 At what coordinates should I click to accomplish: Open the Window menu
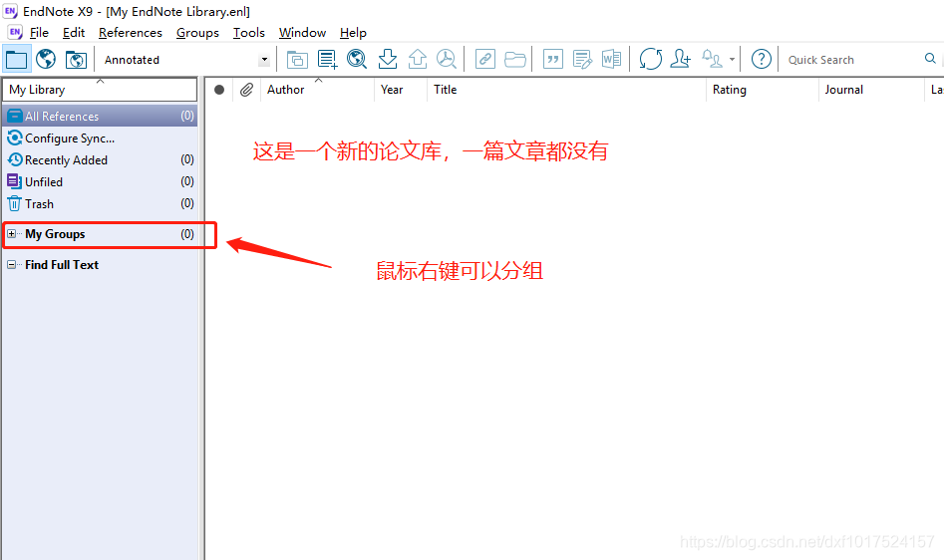click(x=302, y=33)
